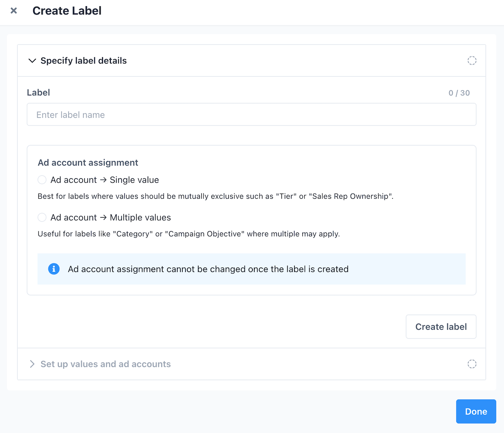Click the Label caption above the name field
The image size is (504, 433).
[x=38, y=93]
